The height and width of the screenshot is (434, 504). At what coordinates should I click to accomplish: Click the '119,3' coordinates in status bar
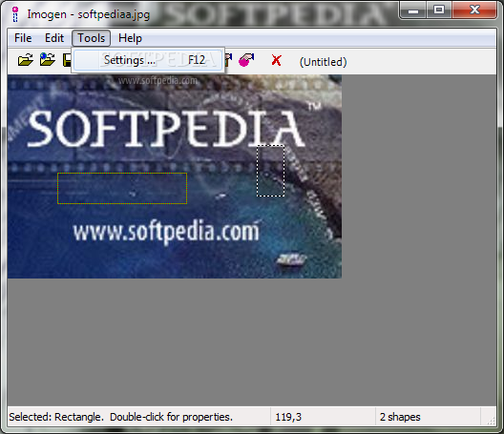point(288,417)
